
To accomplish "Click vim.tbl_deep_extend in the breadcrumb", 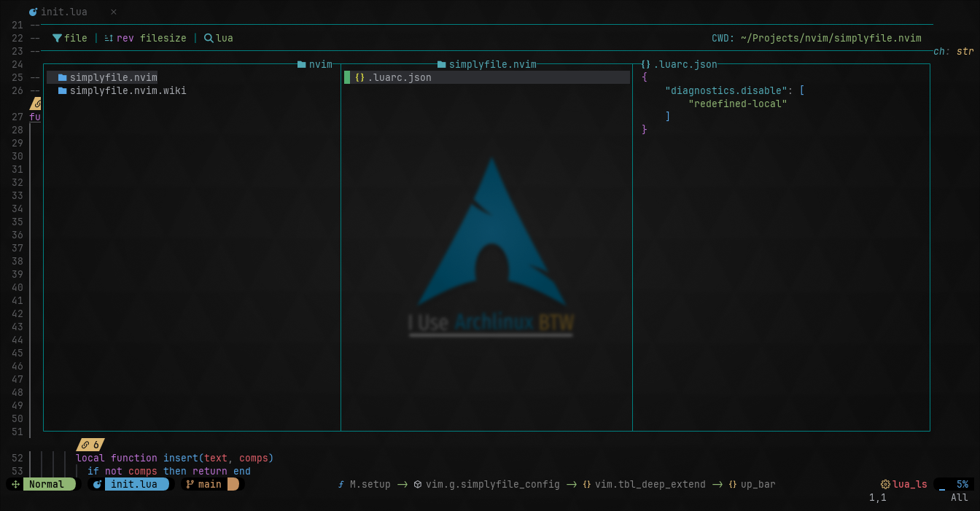I will [x=650, y=484].
